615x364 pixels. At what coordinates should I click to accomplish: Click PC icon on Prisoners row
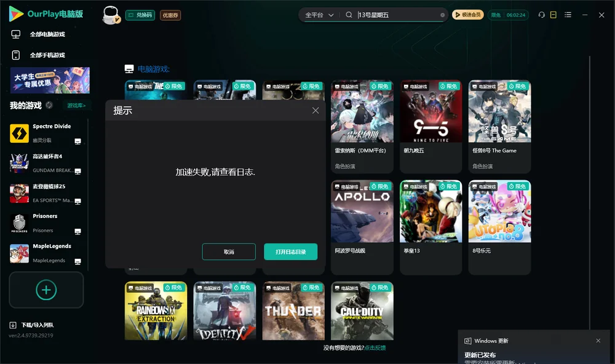[77, 231]
